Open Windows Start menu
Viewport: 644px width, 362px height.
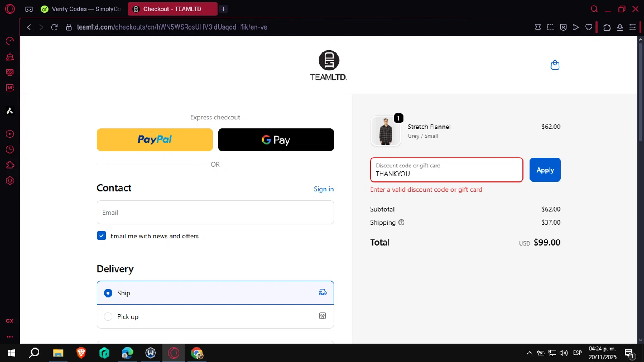[x=12, y=353]
